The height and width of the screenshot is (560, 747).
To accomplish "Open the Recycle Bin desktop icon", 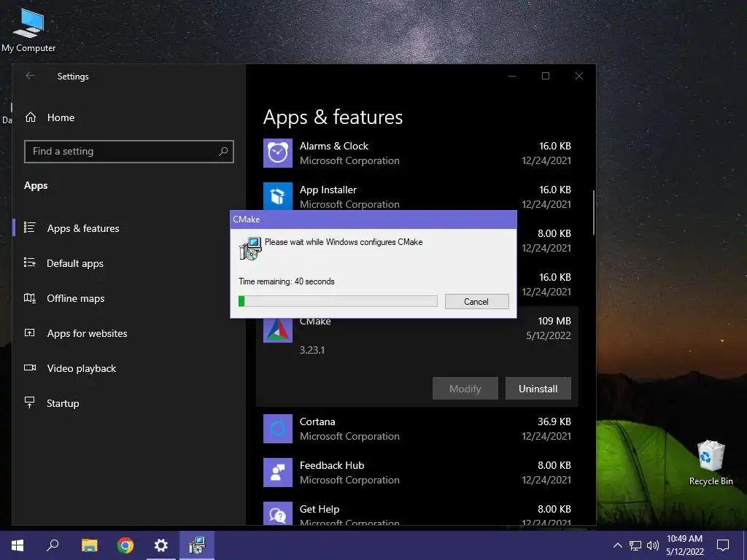I will [711, 462].
